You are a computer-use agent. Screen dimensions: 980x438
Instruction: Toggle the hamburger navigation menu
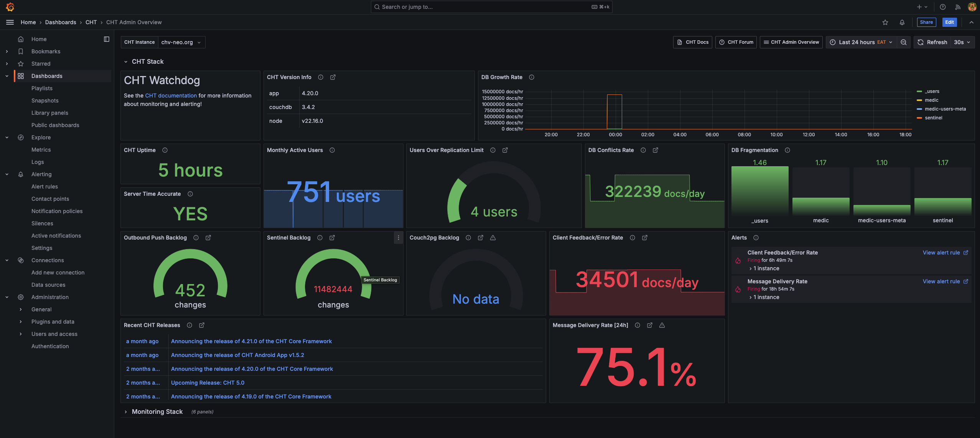[x=10, y=22]
